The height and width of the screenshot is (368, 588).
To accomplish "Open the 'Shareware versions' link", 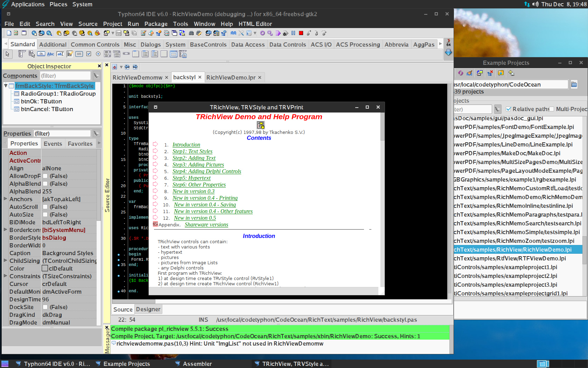I will click(x=206, y=225).
